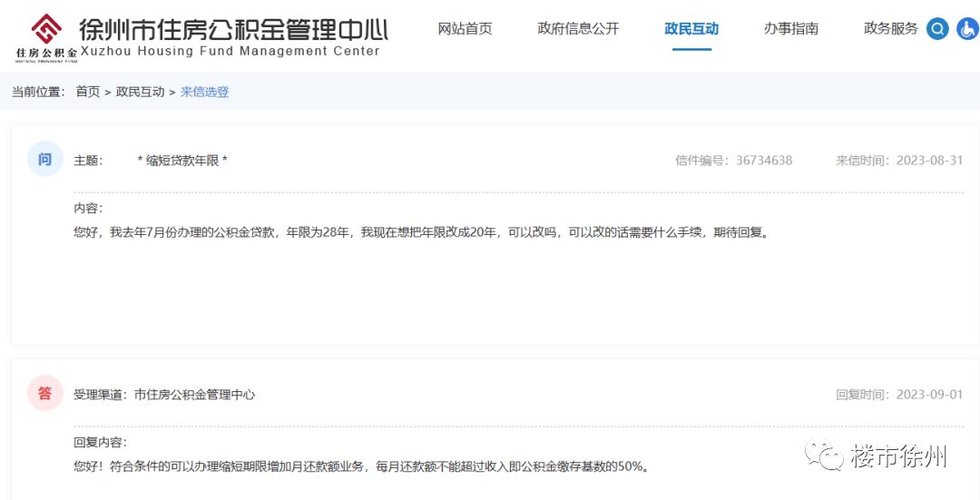Click site title 徐州市住房公积金管理中心
Viewport: 980px width, 500px height.
[x=234, y=29]
